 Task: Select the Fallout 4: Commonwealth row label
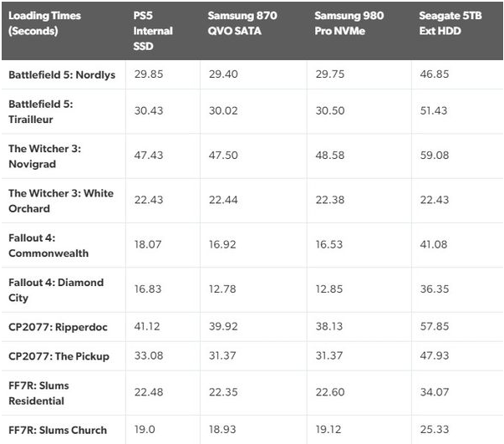(48, 245)
